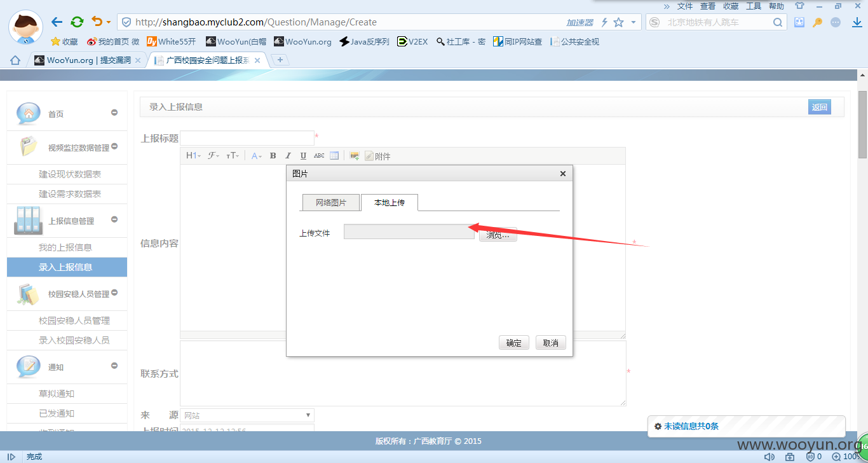Screen dimensions: 868x463
Task: Open the downloads arrow icon
Action: tap(857, 22)
